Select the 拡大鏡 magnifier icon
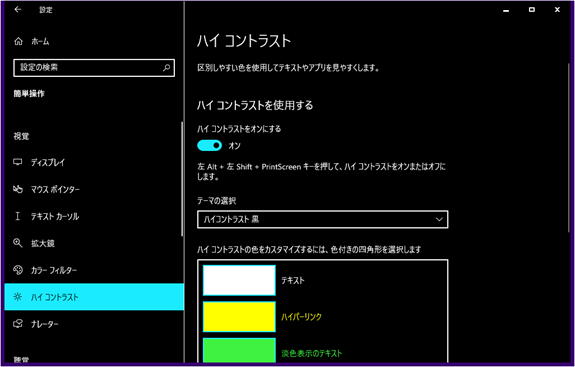Screen dimensions: 575x367 (x=18, y=243)
